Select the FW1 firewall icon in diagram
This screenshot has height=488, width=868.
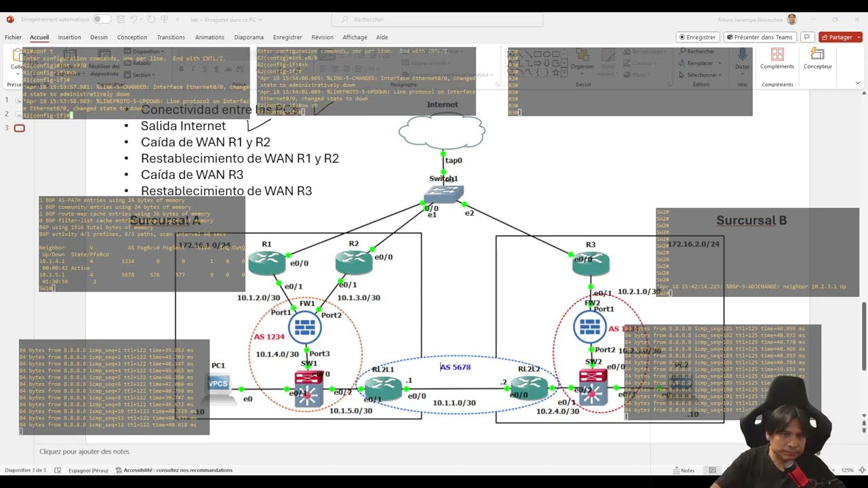304,328
